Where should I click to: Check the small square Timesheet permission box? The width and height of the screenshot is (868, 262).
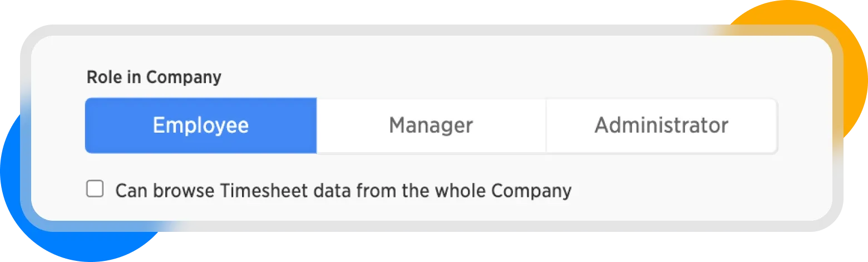point(95,190)
